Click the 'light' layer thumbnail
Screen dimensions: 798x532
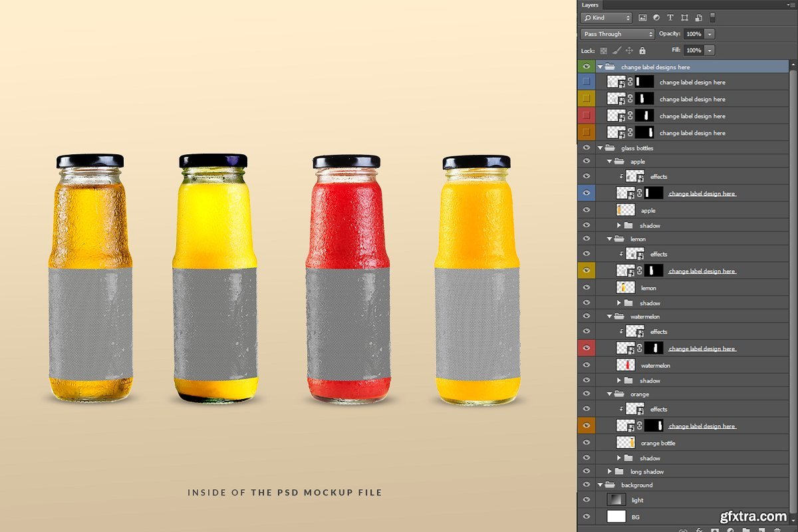point(616,500)
